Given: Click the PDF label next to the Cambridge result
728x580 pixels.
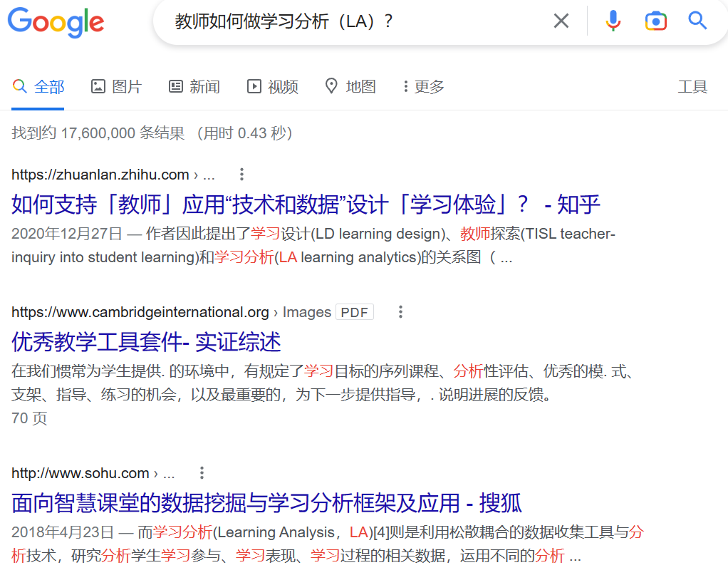Looking at the screenshot, I should (354, 311).
